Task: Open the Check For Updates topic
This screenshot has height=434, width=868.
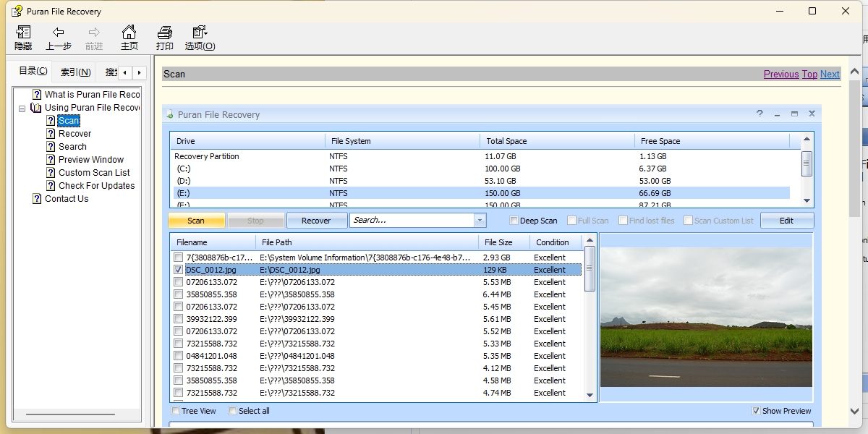Action: (x=96, y=186)
